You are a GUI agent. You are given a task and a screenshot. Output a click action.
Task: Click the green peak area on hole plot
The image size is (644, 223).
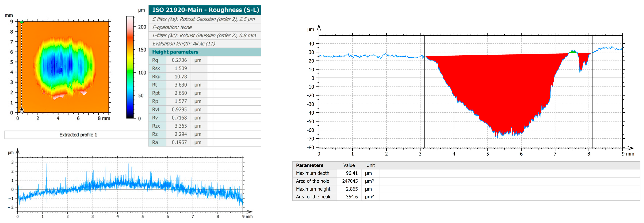[x=573, y=52]
